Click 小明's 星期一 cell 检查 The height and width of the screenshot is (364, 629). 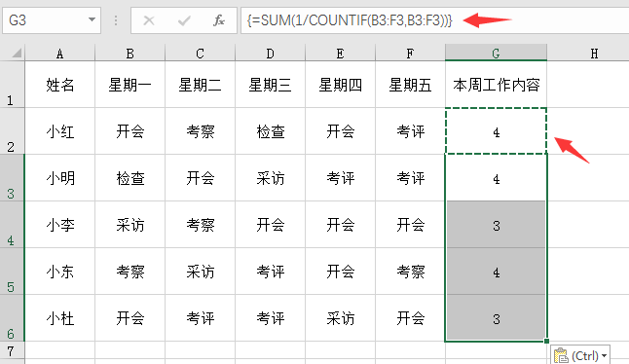coord(129,178)
